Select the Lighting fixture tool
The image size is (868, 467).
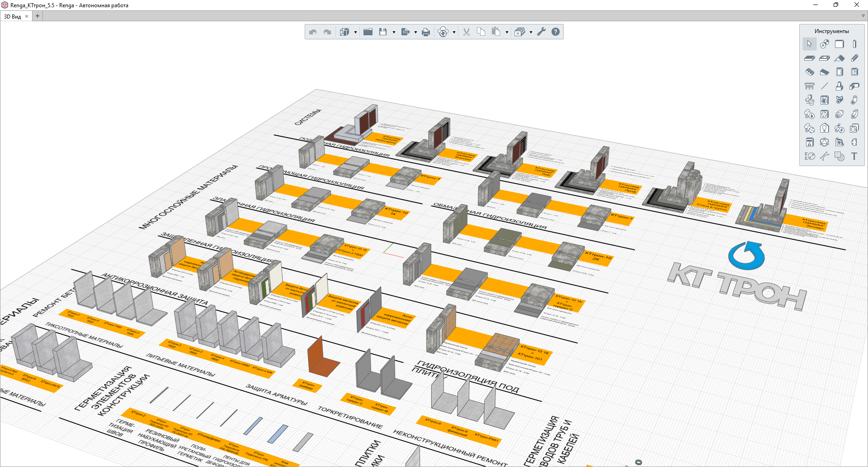coord(825,128)
